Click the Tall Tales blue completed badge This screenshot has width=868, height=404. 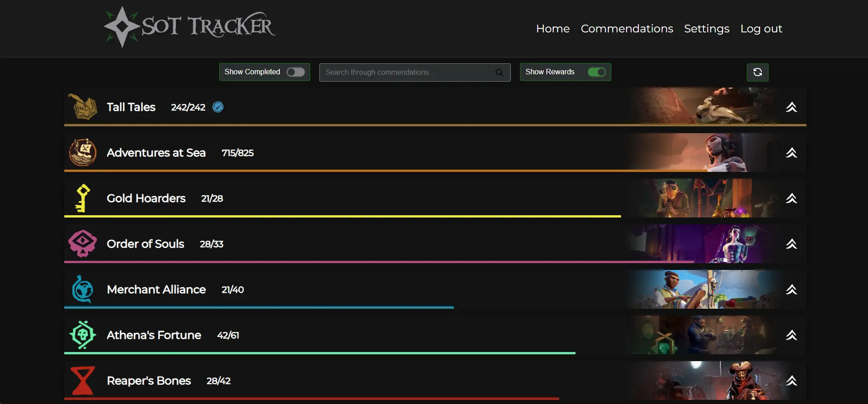pos(218,107)
